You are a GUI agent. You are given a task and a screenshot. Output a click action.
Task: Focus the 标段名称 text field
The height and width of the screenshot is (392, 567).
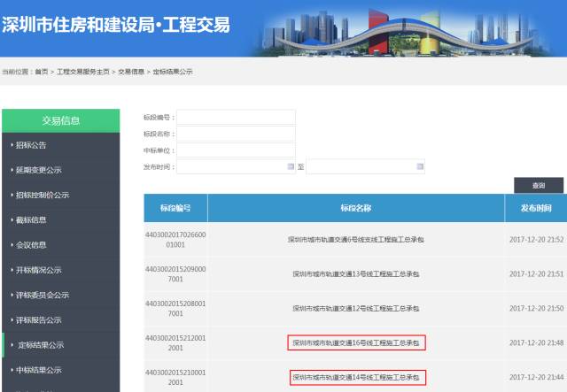[x=236, y=134]
